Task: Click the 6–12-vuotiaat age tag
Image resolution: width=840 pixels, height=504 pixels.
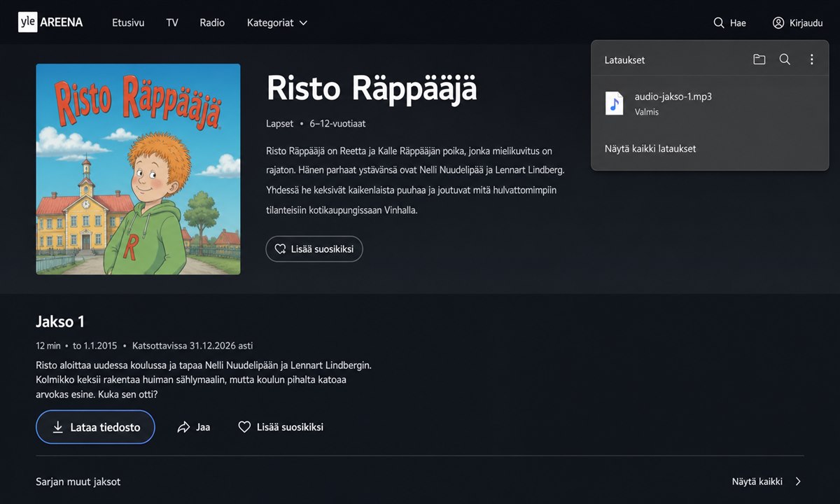Action: tap(337, 123)
